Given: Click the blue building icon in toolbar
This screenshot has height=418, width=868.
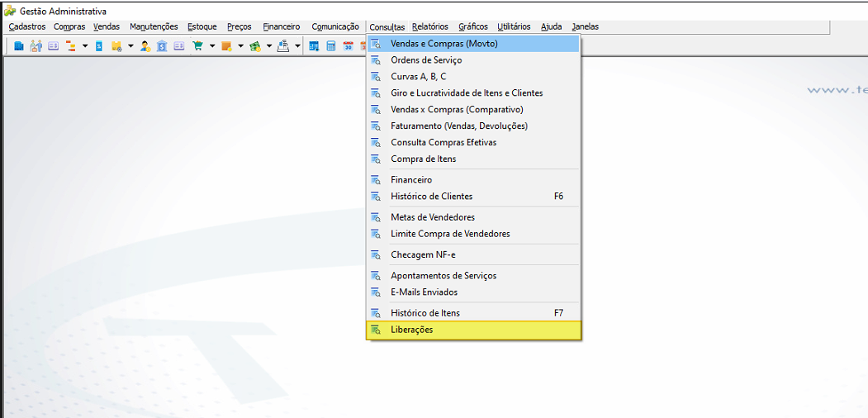Looking at the screenshot, I should coord(19,46).
